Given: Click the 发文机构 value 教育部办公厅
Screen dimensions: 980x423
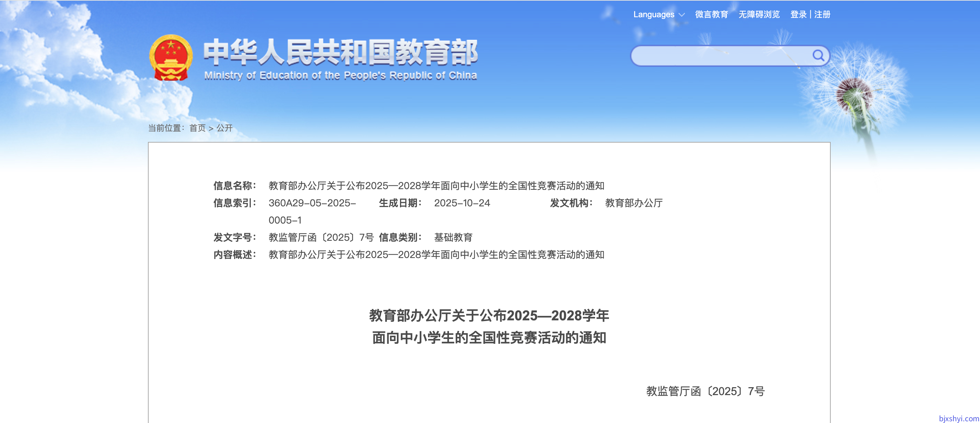Looking at the screenshot, I should click(632, 203).
